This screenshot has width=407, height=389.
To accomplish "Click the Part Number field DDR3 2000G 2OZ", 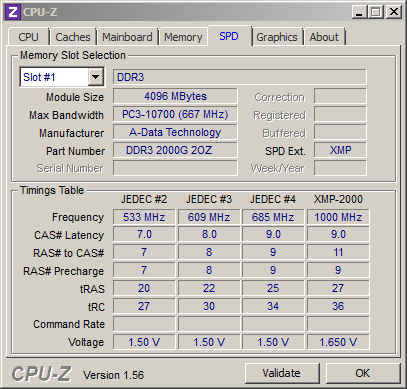I will [x=175, y=150].
